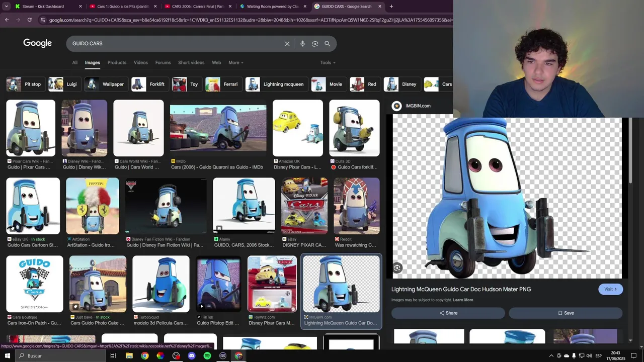Filter by the Lightning mcqueen chip
The width and height of the screenshot is (644, 362).
pyautogui.click(x=276, y=84)
